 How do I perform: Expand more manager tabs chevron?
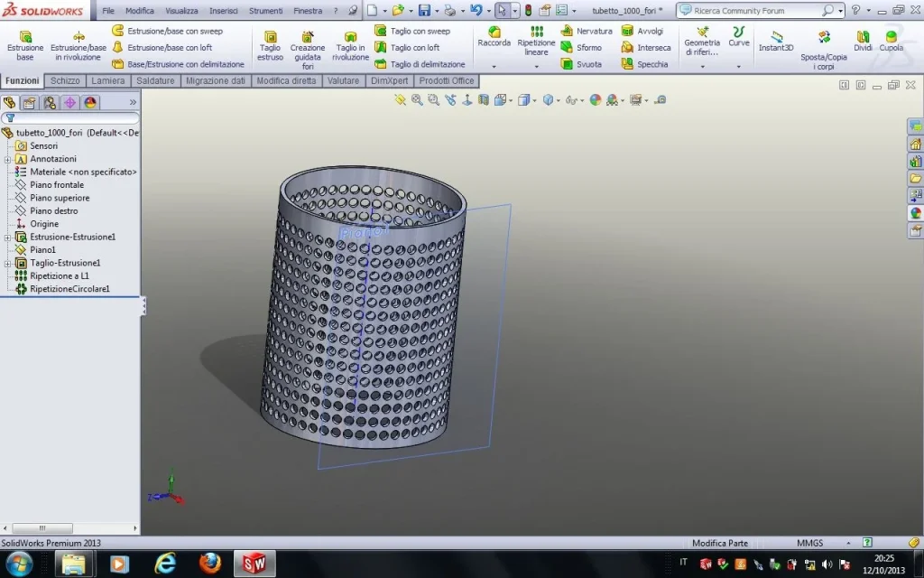click(x=133, y=103)
